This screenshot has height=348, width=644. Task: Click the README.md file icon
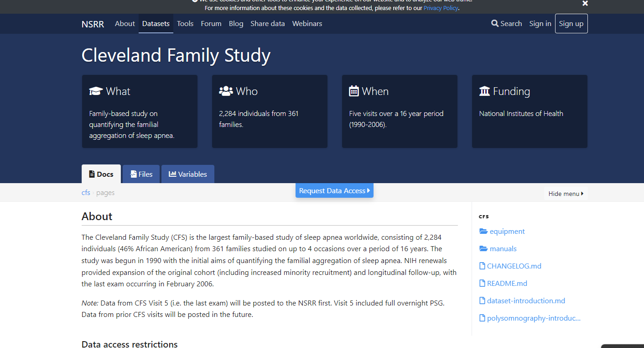click(482, 284)
